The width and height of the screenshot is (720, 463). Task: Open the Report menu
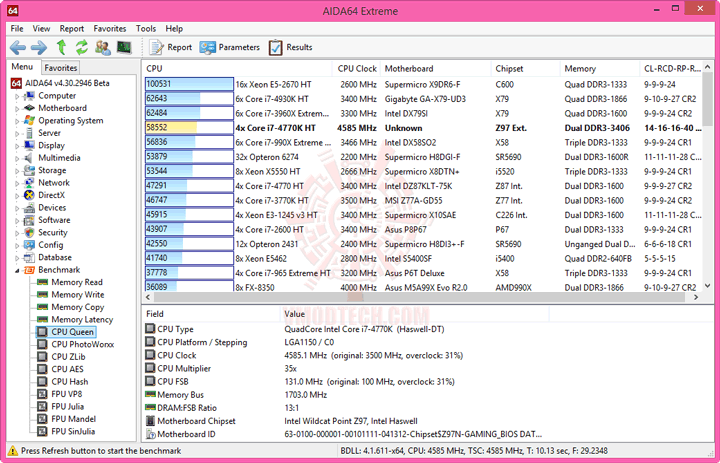(x=72, y=28)
